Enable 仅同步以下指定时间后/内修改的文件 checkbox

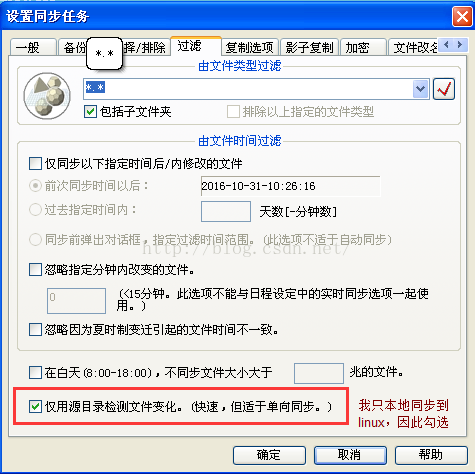(35, 164)
